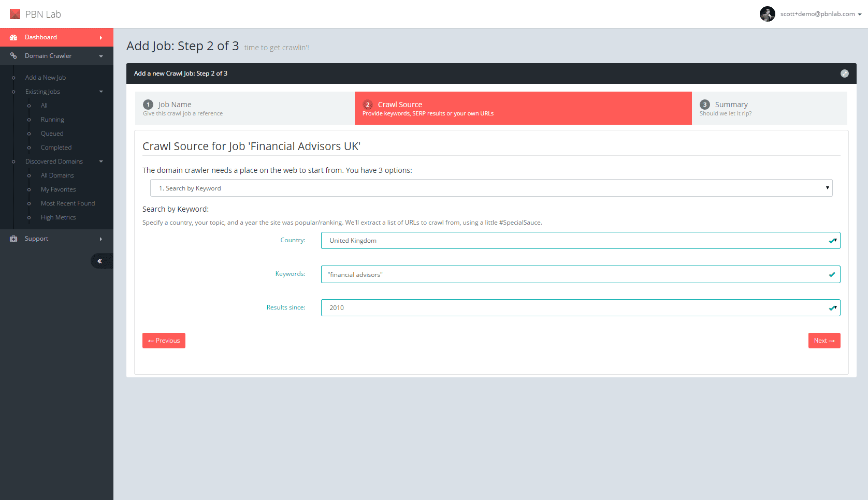Click the Domain Crawler link icon
The height and width of the screenshot is (500, 868).
[x=14, y=56]
